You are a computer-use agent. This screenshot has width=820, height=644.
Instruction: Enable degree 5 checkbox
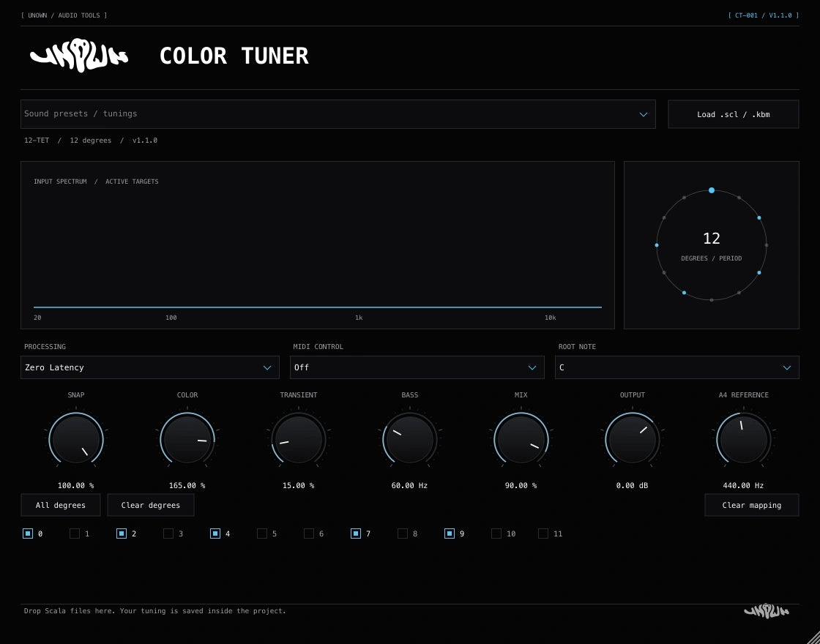click(262, 533)
